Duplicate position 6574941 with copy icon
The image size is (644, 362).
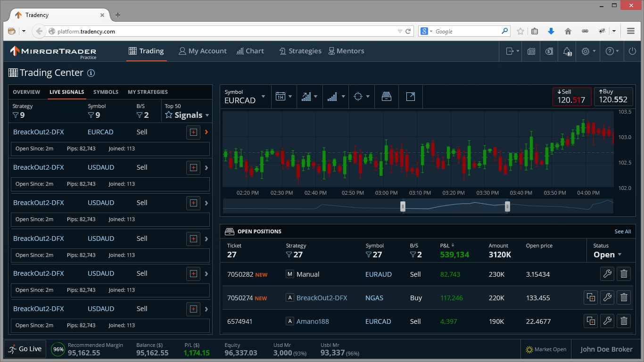(x=591, y=321)
